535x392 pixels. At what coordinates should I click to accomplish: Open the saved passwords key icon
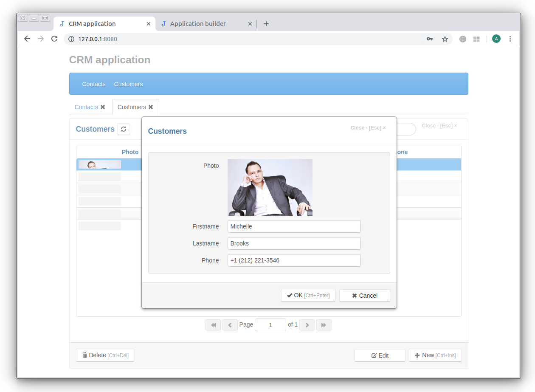point(430,39)
